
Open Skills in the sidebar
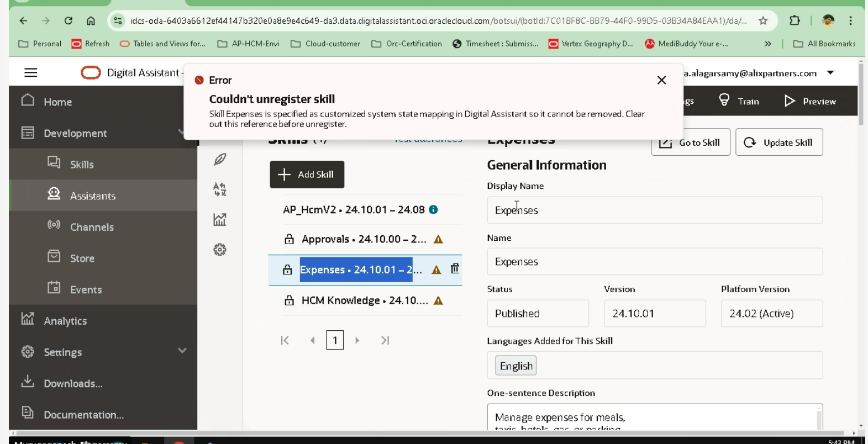pos(103,164)
